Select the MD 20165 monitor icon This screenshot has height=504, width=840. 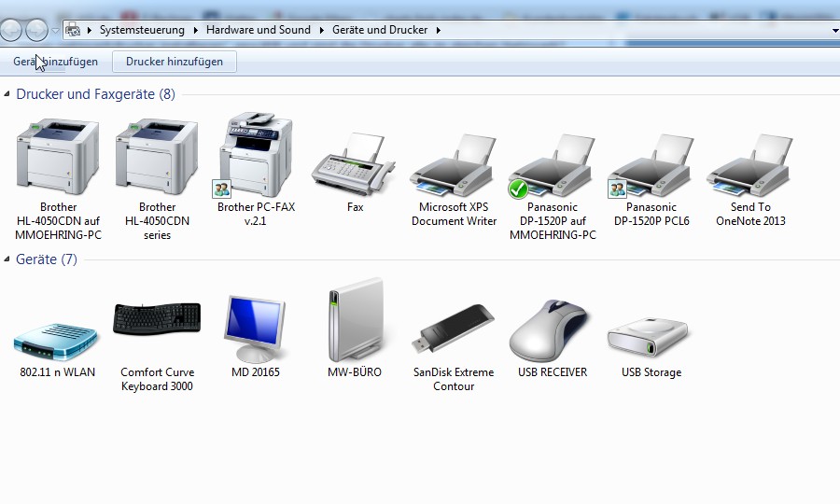tap(255, 329)
